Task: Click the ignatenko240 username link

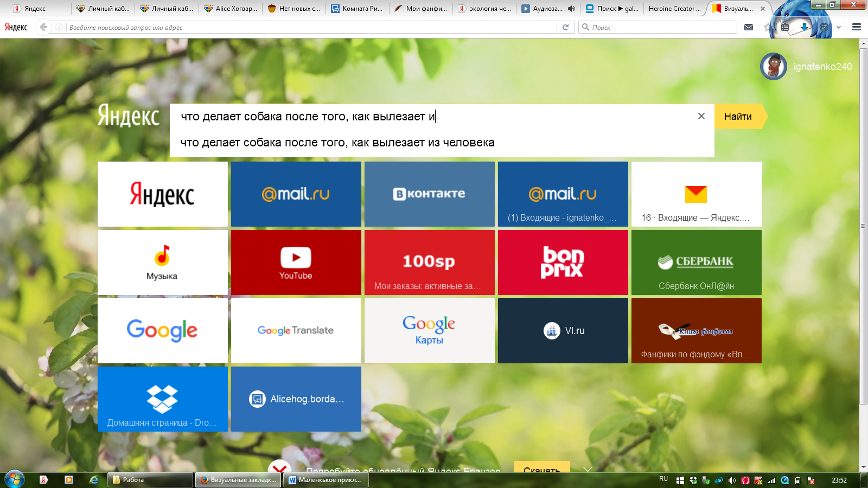Action: click(822, 67)
